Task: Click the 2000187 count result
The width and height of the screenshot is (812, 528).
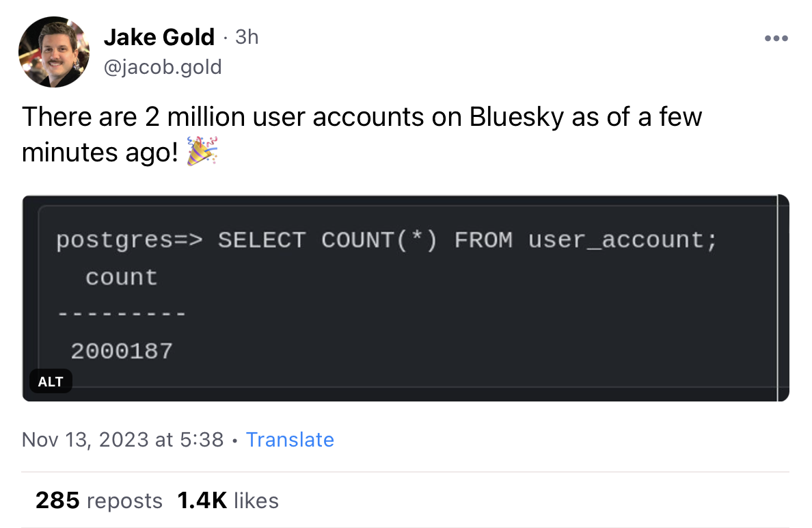Action: 122,352
